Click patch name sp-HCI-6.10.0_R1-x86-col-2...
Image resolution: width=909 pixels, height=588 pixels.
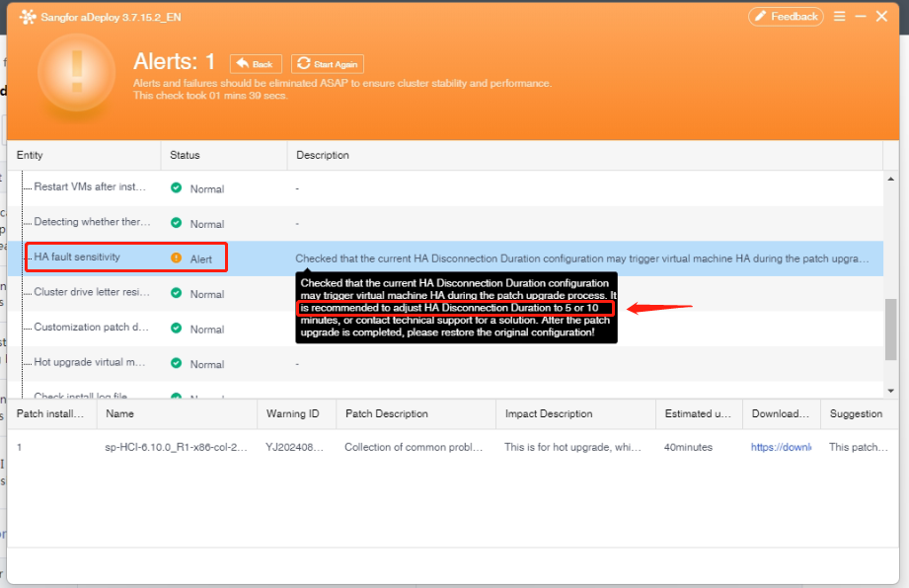point(177,447)
